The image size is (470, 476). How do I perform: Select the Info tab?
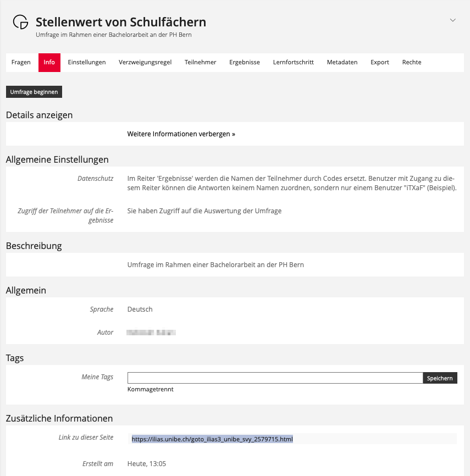(49, 62)
